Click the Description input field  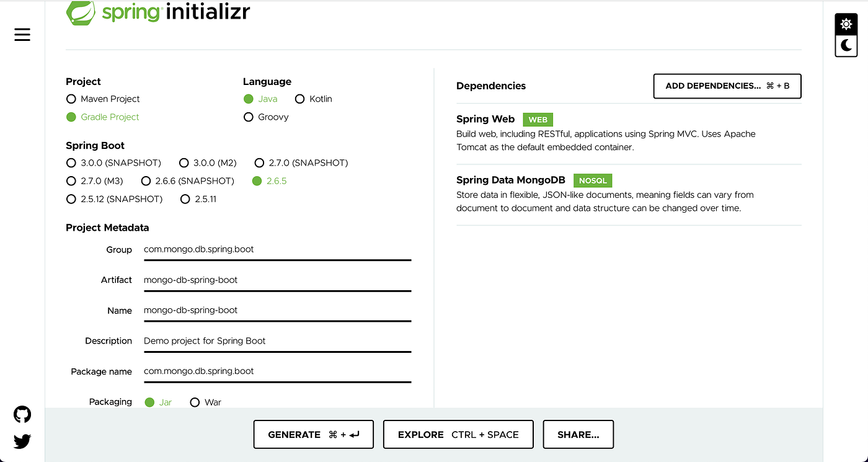coord(277,340)
